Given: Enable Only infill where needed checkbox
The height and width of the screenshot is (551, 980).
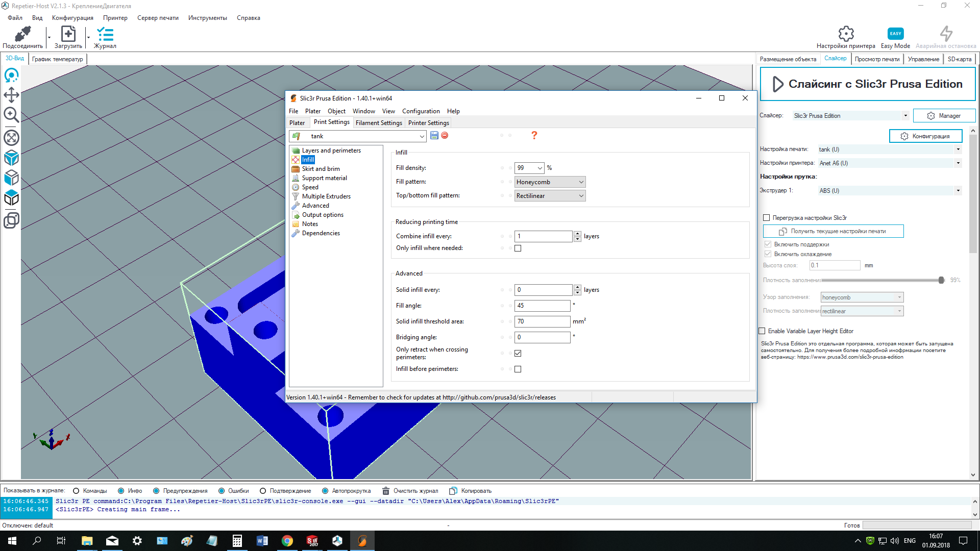Looking at the screenshot, I should pos(518,248).
